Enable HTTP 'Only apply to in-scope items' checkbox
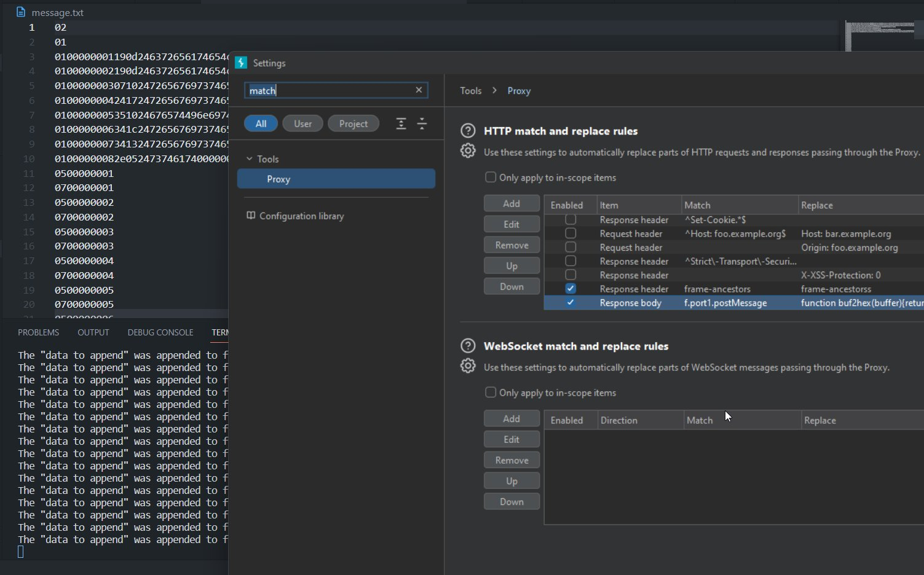The image size is (924, 575). [491, 178]
